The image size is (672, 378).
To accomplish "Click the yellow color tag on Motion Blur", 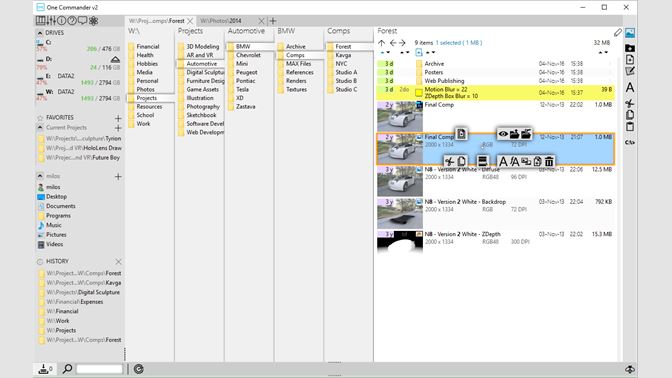I will (x=419, y=93).
